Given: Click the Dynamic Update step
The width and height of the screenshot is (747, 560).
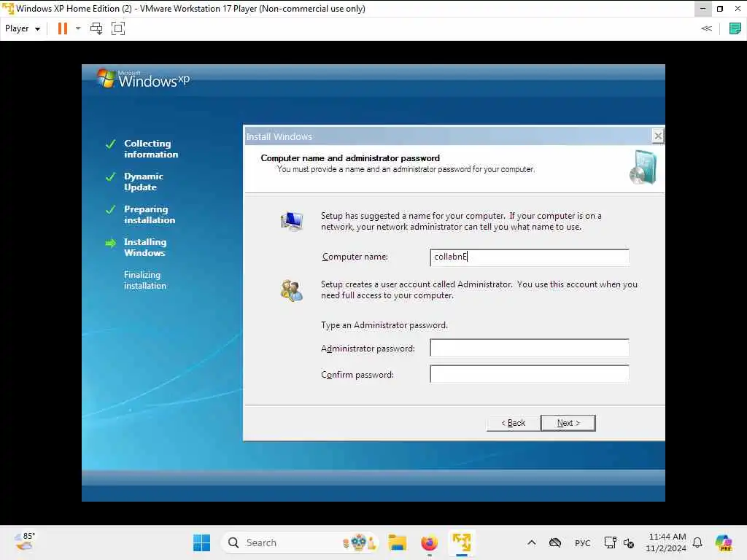Looking at the screenshot, I should click(x=144, y=182).
